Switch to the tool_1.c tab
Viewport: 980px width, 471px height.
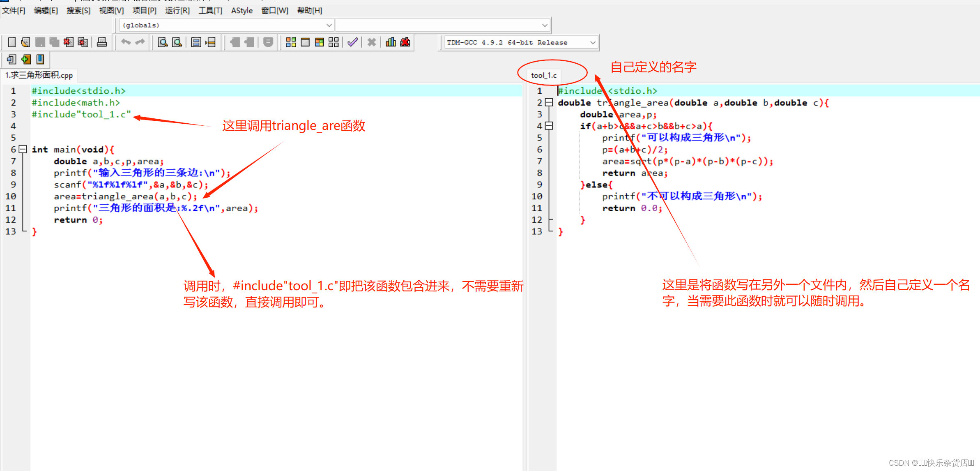[x=543, y=75]
